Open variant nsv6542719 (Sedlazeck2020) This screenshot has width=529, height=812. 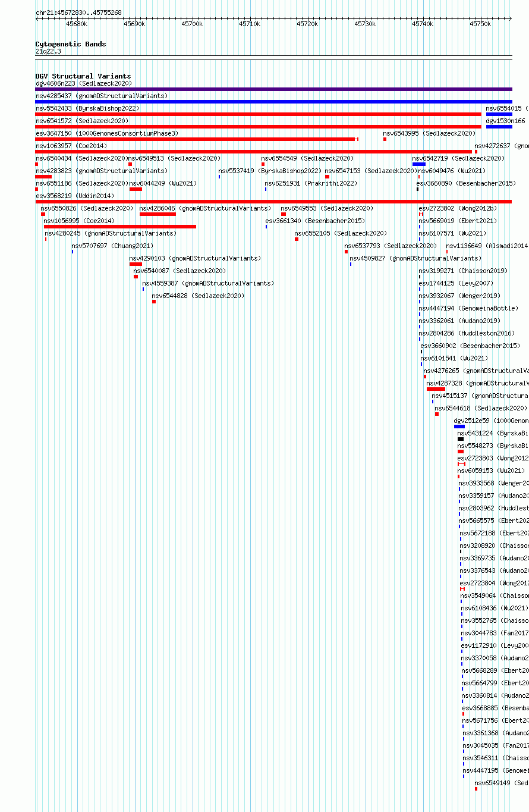point(458,159)
